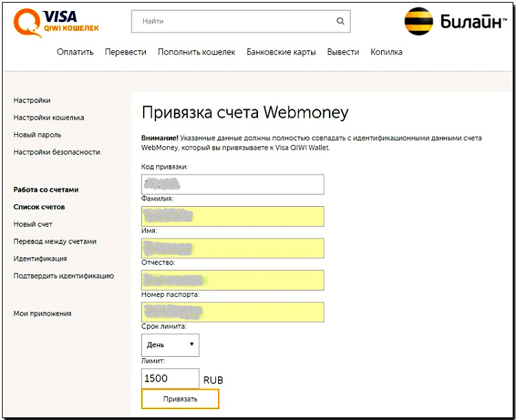The height and width of the screenshot is (420, 516).
Task: Open the Оплатить menu item
Action: (75, 52)
